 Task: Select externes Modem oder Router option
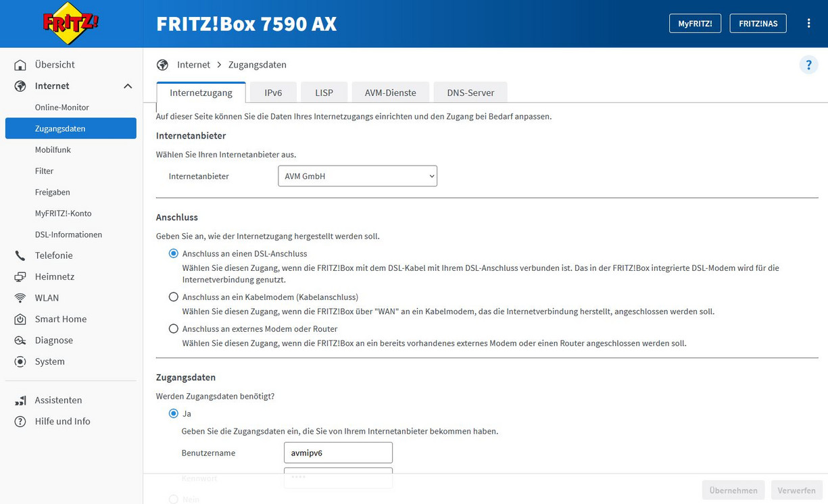pyautogui.click(x=174, y=329)
